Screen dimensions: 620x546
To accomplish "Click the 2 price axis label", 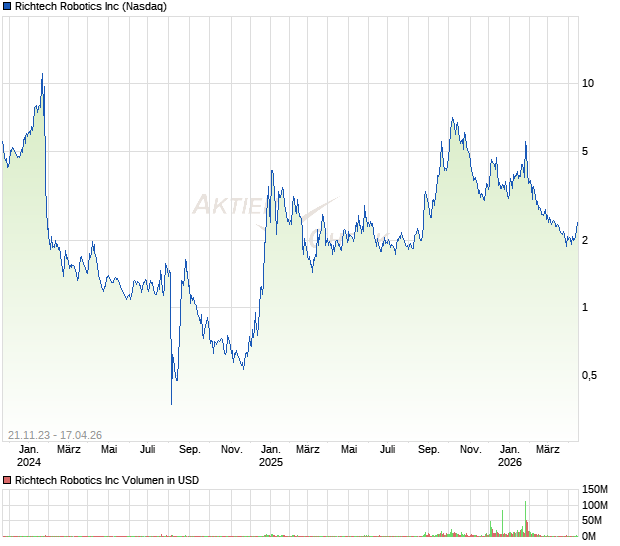I will click(588, 240).
